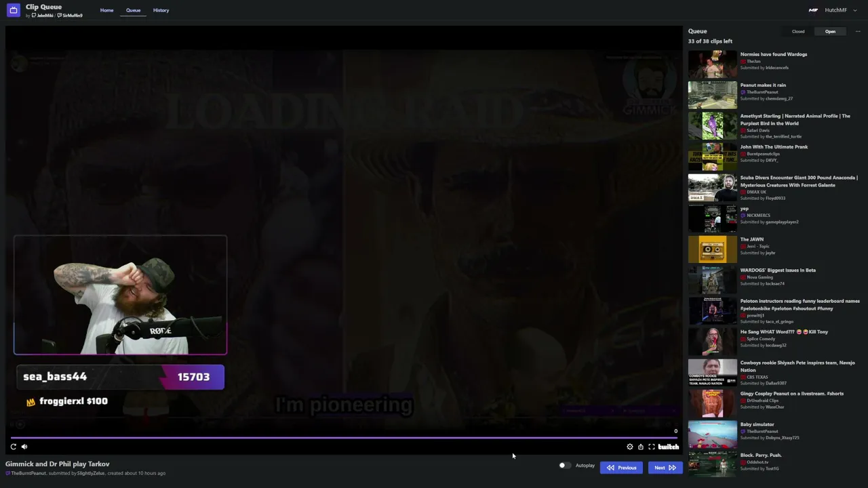The image size is (868, 488).
Task: Click the channel name CBS TEXAS
Action: pyautogui.click(x=757, y=377)
